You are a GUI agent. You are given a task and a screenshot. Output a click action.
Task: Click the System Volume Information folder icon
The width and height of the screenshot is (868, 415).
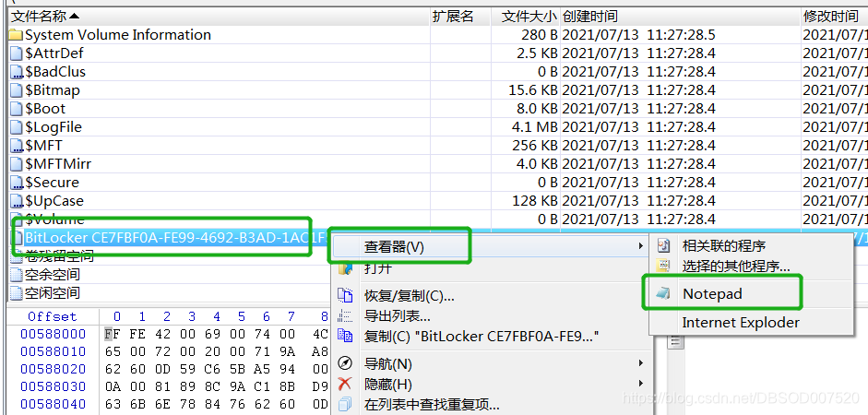point(17,35)
